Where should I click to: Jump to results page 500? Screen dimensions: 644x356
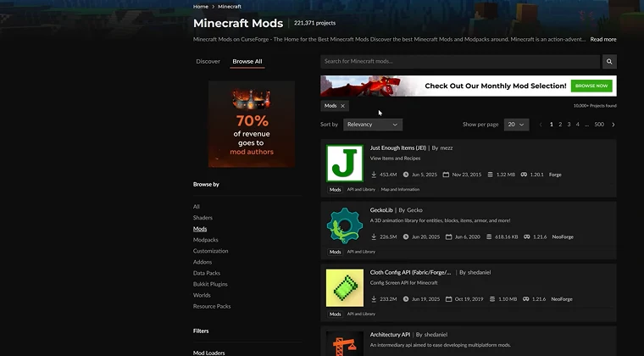point(599,125)
